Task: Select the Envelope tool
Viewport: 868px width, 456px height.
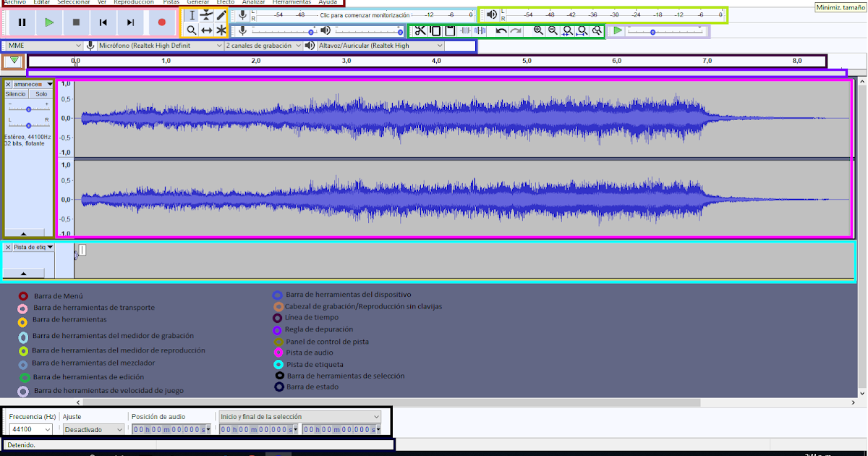Action: click(208, 14)
